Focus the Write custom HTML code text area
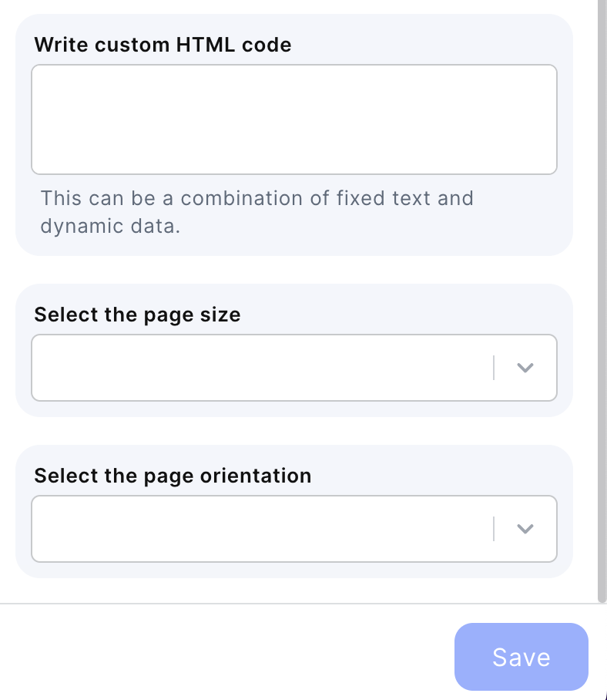607x700 pixels. [x=293, y=119]
